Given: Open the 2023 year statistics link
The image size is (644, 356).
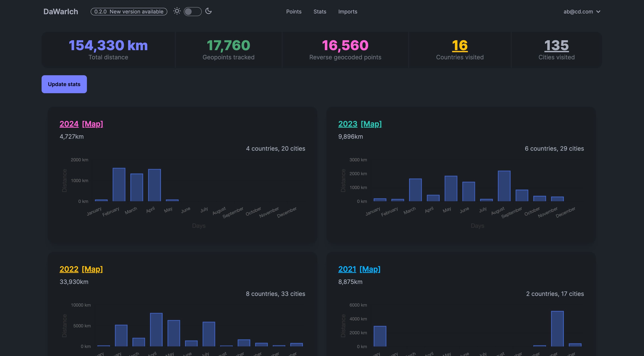Looking at the screenshot, I should [x=348, y=124].
